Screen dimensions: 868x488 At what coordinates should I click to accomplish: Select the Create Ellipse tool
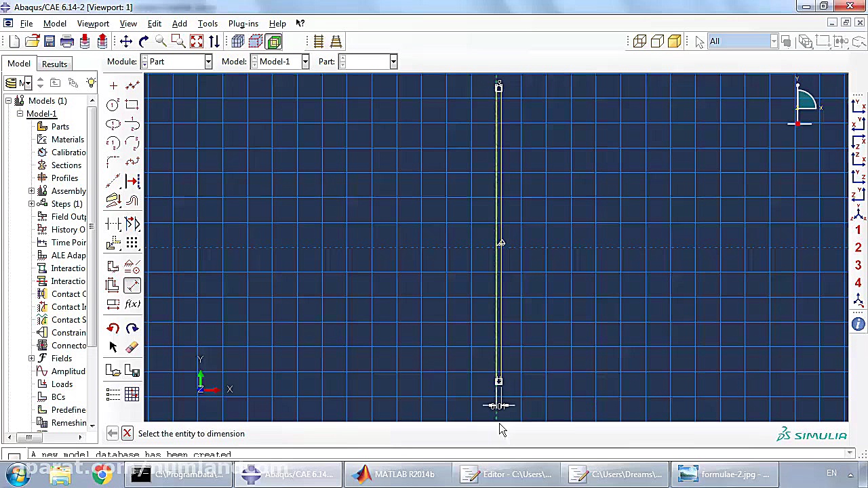pos(113,124)
